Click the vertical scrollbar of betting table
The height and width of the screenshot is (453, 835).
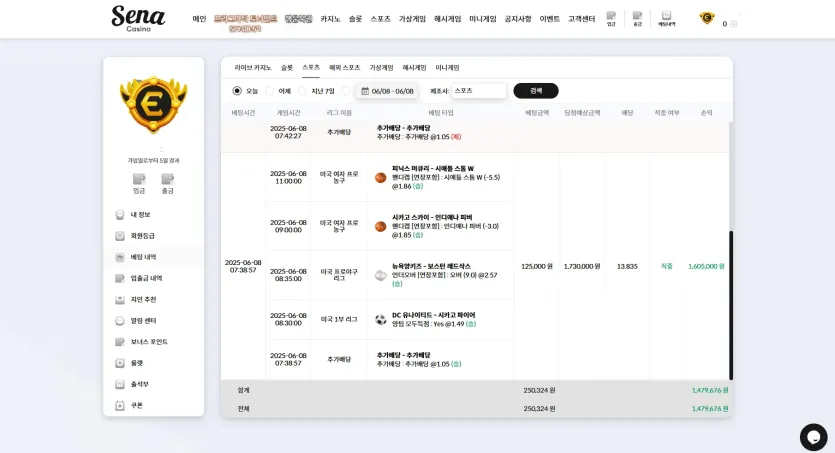click(731, 305)
